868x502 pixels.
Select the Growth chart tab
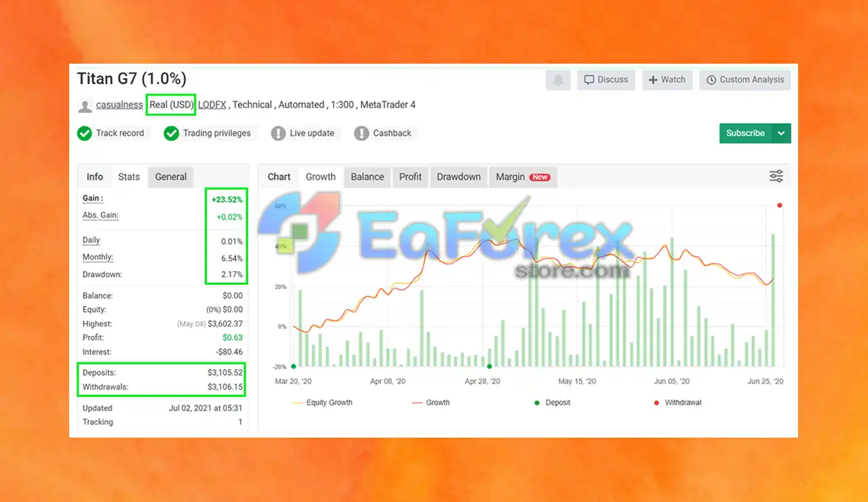tap(321, 177)
